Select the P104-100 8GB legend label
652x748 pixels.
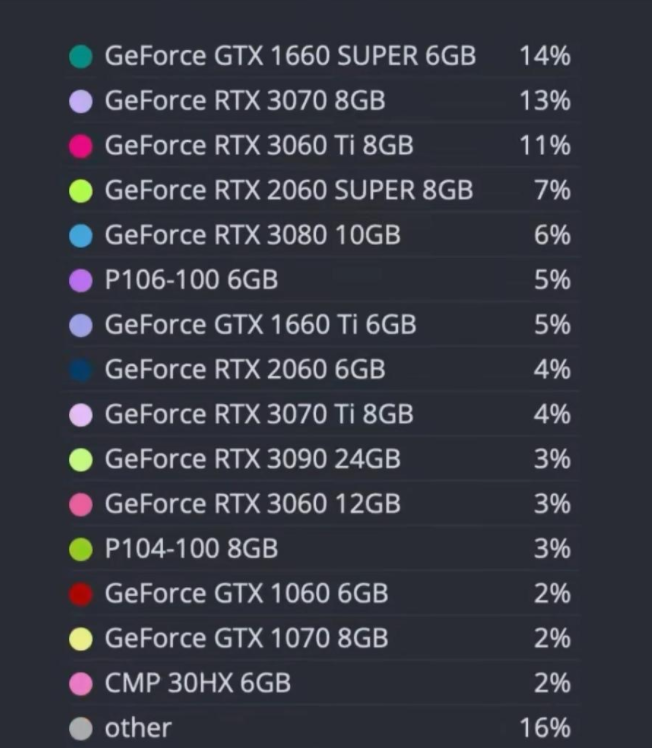pyautogui.click(x=191, y=549)
